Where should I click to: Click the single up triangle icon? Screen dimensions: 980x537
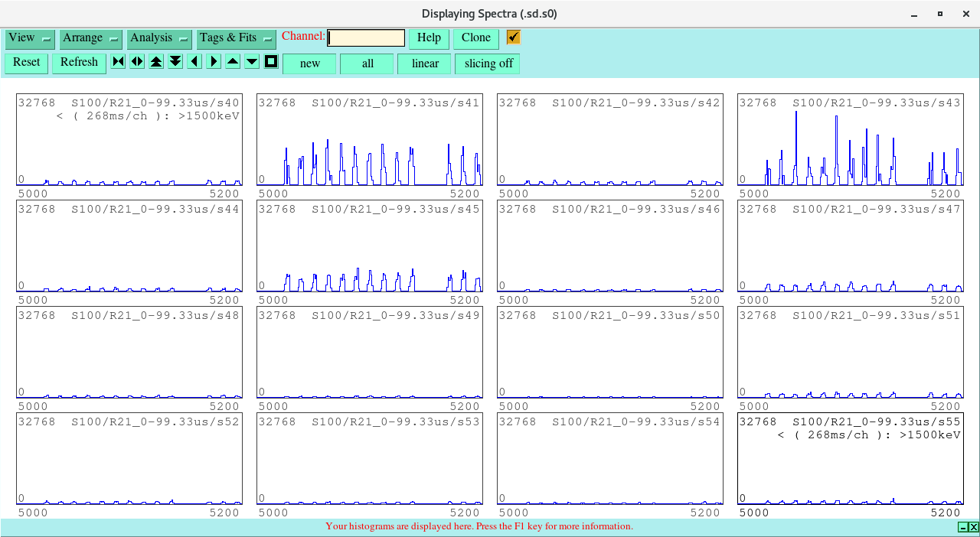[x=233, y=62]
